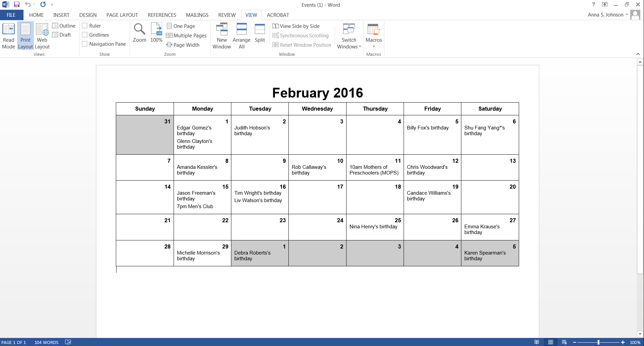644x346 pixels.
Task: Open the REFERENCES tab
Action: (x=162, y=15)
